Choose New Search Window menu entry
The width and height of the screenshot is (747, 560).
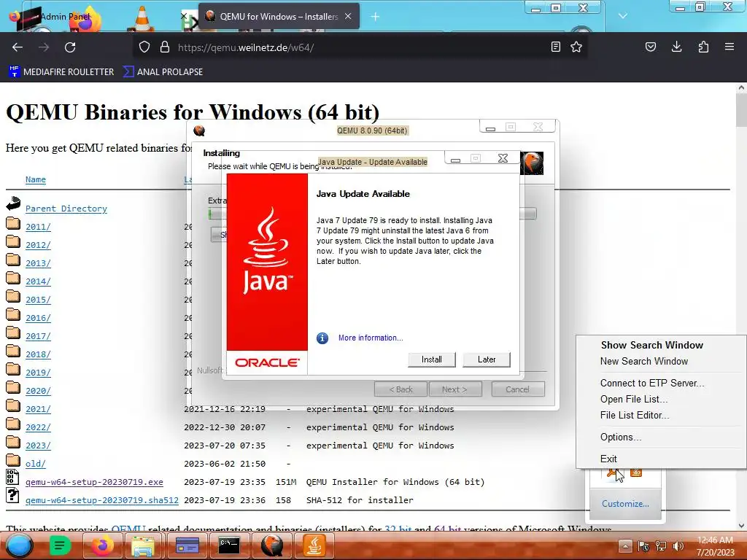(643, 362)
